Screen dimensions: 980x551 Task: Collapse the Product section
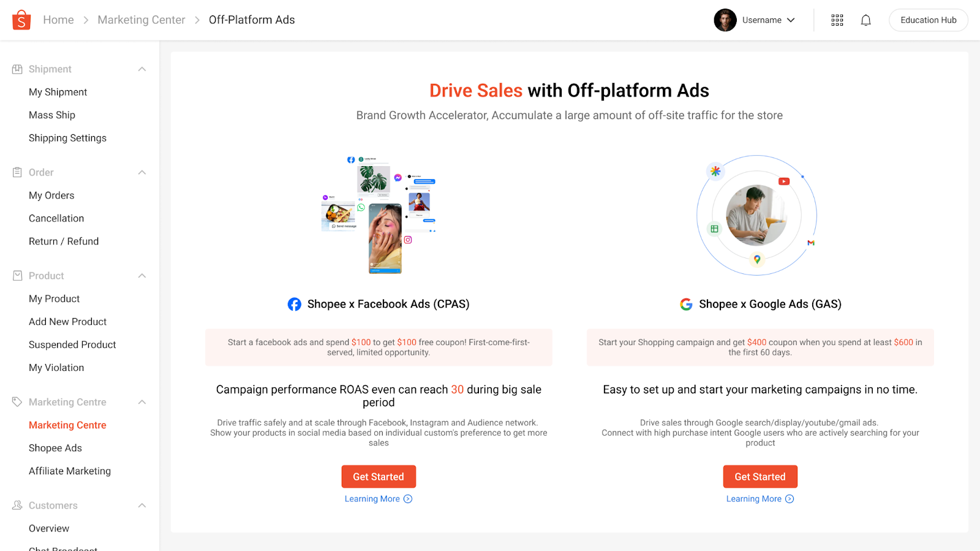142,275
